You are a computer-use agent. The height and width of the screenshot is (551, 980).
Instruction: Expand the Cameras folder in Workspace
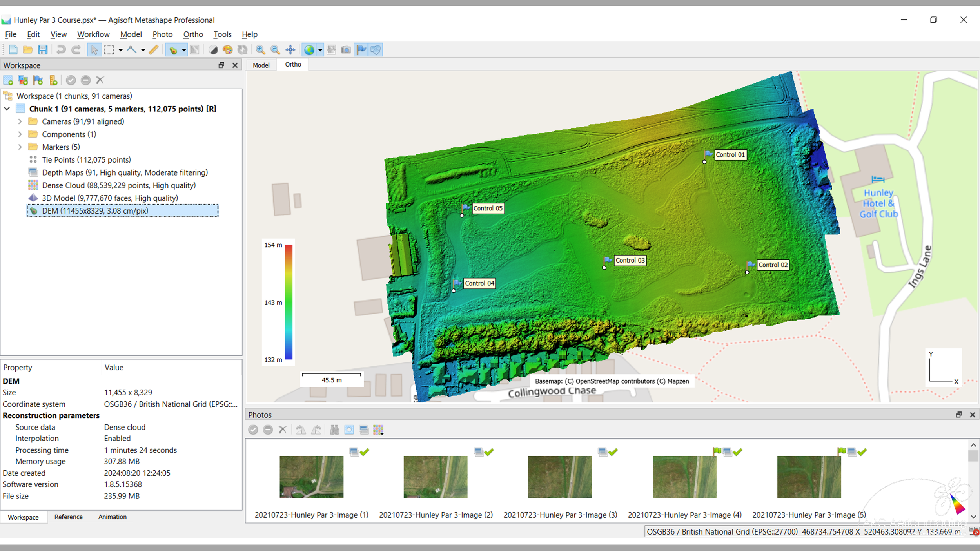pyautogui.click(x=20, y=121)
